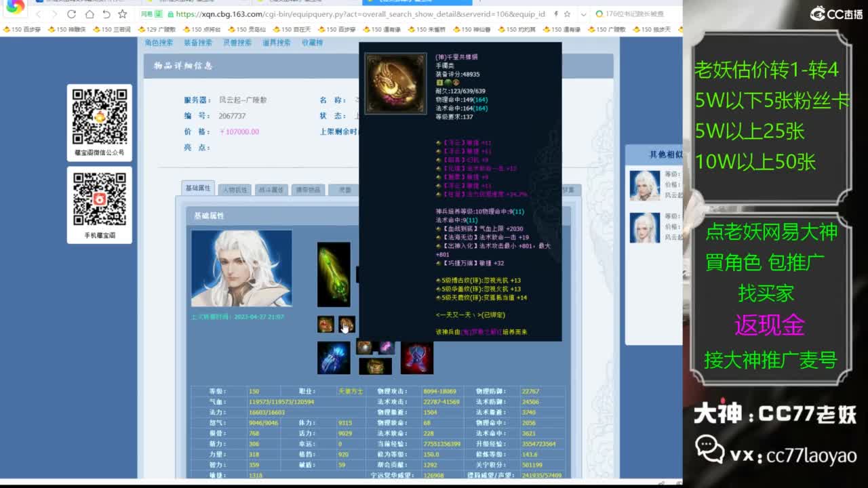Open the 装备搜索 navigation item
This screenshot has height=488, width=868.
coord(199,43)
